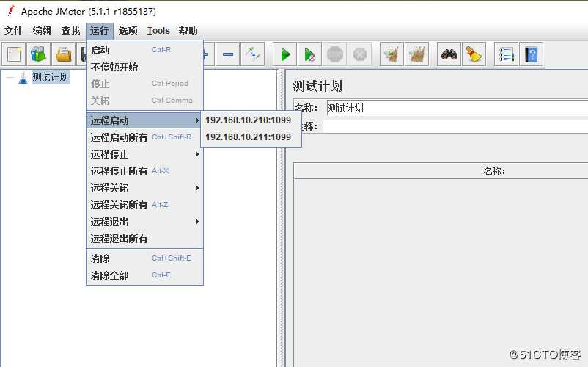Image resolution: width=588 pixels, height=367 pixels.
Task: Open the Help book icon
Action: [531, 54]
